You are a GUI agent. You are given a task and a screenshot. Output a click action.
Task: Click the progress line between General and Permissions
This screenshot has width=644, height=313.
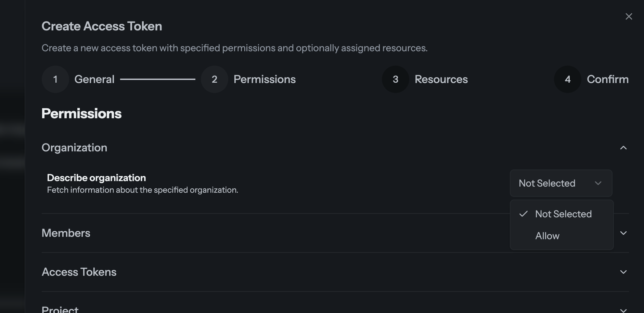tap(157, 79)
